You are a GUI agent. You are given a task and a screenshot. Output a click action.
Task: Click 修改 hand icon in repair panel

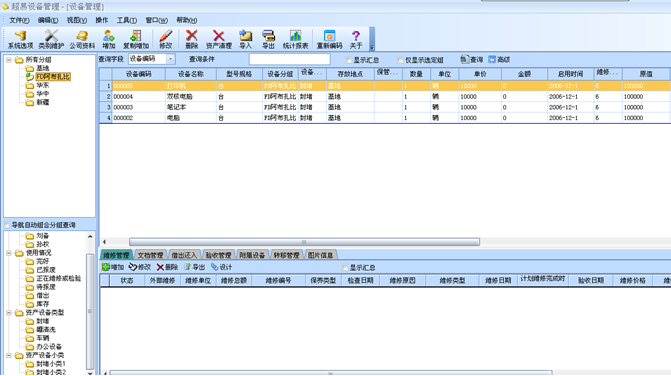pos(140,267)
